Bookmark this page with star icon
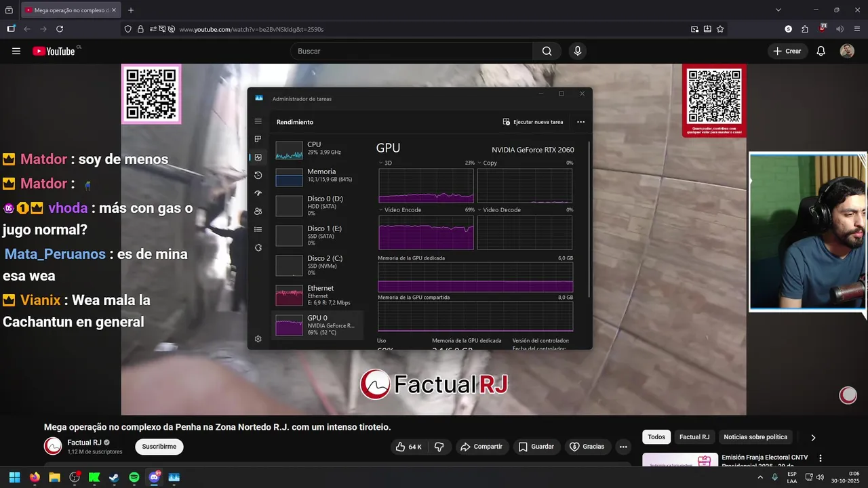Image resolution: width=868 pixels, height=488 pixels. 720,29
